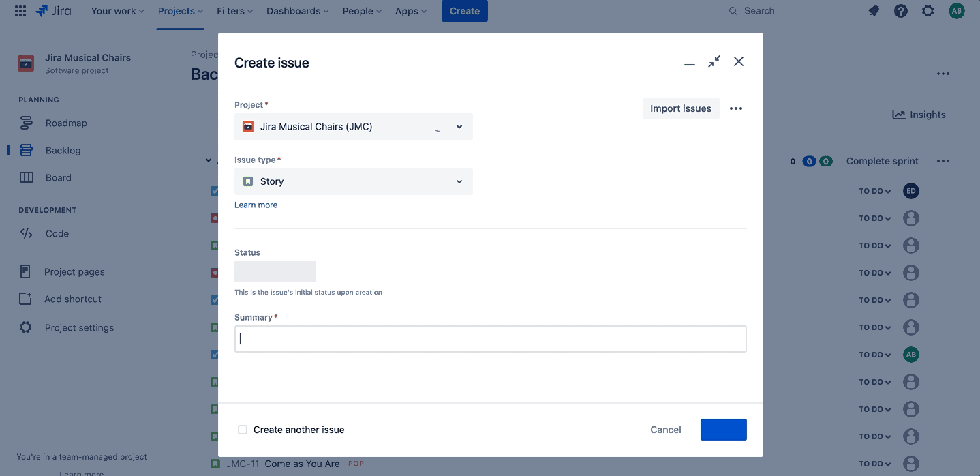Open the Code section in the sidebar
This screenshot has width=980, height=476.
57,233
